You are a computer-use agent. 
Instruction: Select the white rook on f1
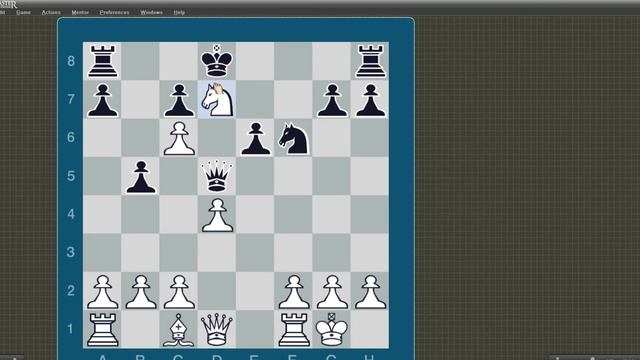pyautogui.click(x=293, y=329)
